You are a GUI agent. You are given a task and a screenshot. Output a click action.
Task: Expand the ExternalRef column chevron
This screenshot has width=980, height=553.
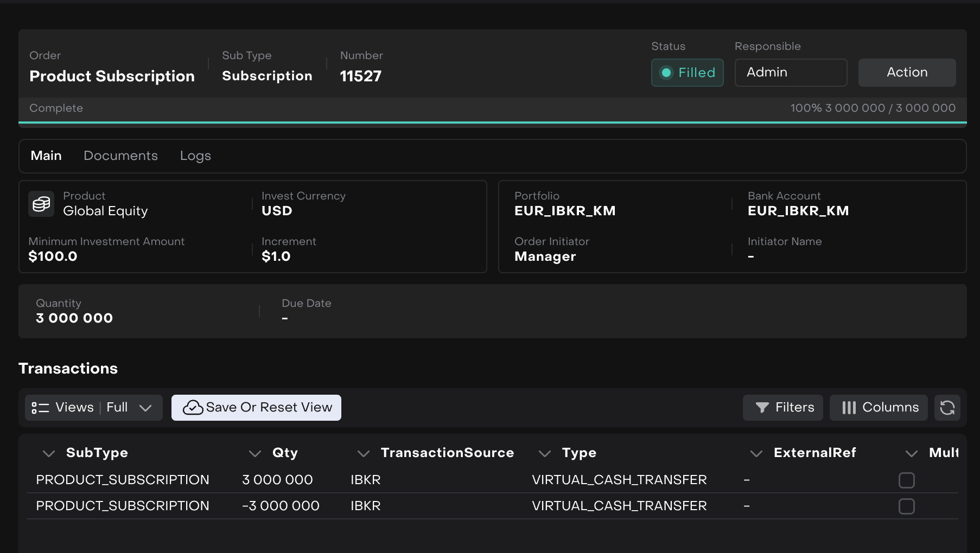[x=756, y=453]
